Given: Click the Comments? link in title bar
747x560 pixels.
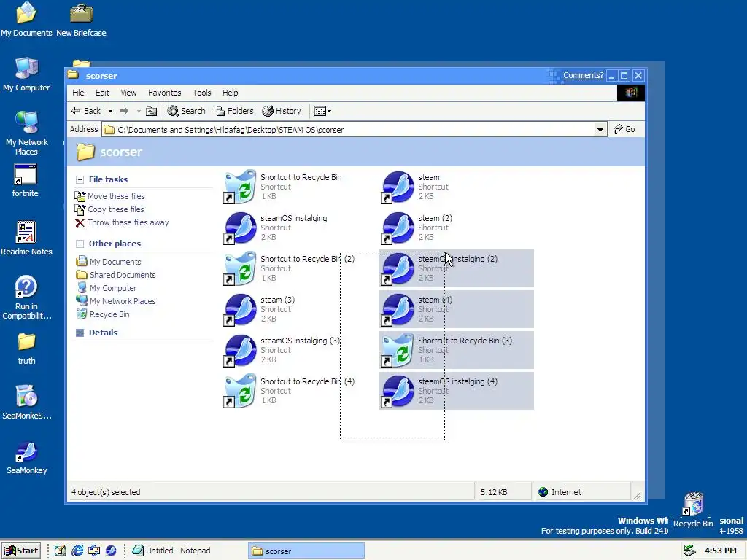Looking at the screenshot, I should [583, 75].
